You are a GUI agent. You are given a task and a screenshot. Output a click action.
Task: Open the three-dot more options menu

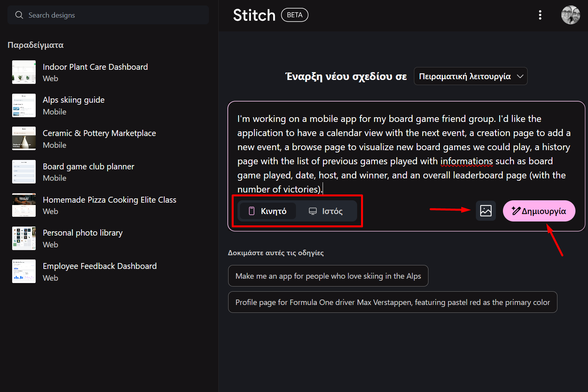pos(540,15)
